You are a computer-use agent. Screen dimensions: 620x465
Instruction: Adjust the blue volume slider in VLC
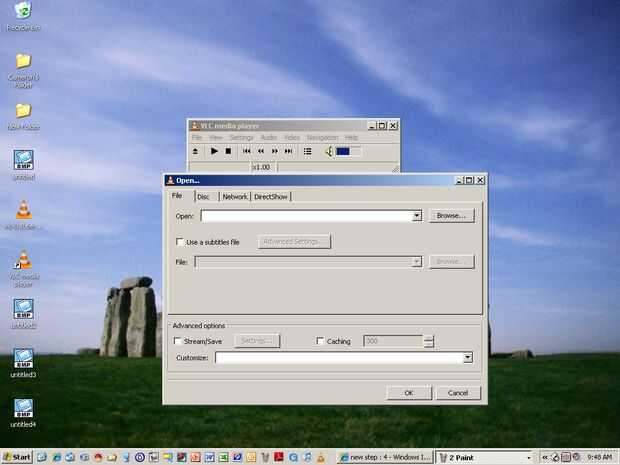pos(348,151)
